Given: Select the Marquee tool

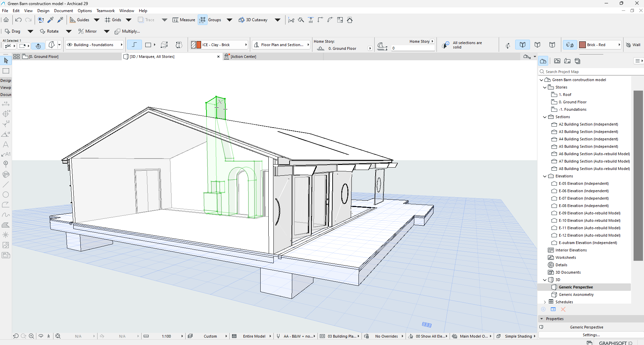Looking at the screenshot, I should tap(6, 71).
